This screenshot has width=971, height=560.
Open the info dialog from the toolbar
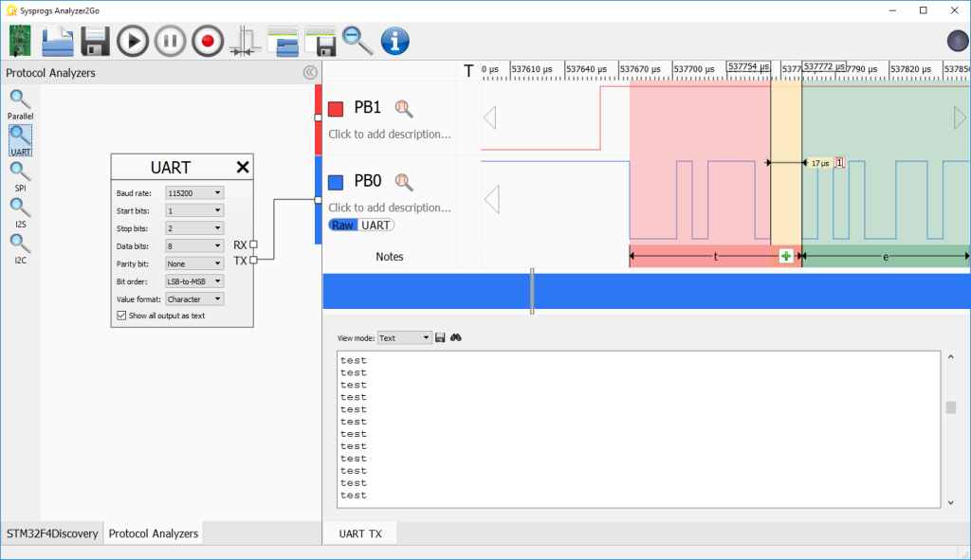394,40
